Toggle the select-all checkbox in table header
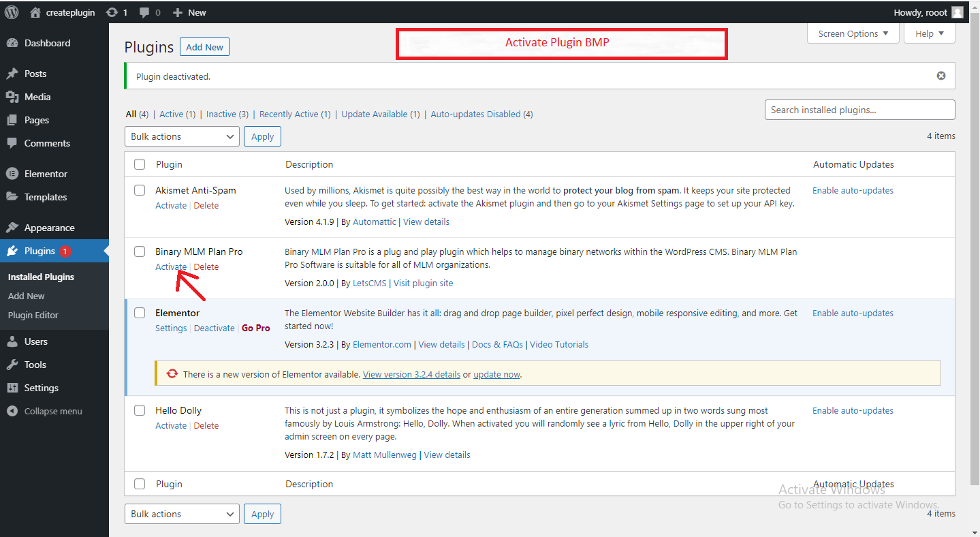 (x=140, y=164)
